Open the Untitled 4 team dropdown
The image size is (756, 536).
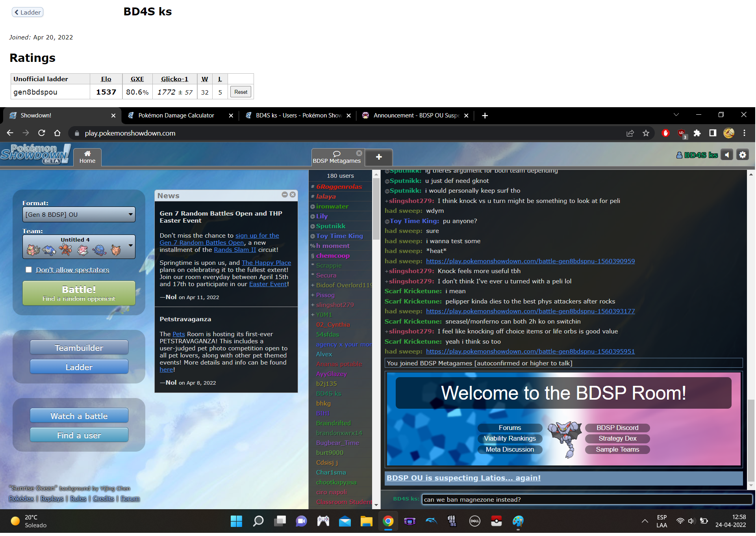pos(79,247)
